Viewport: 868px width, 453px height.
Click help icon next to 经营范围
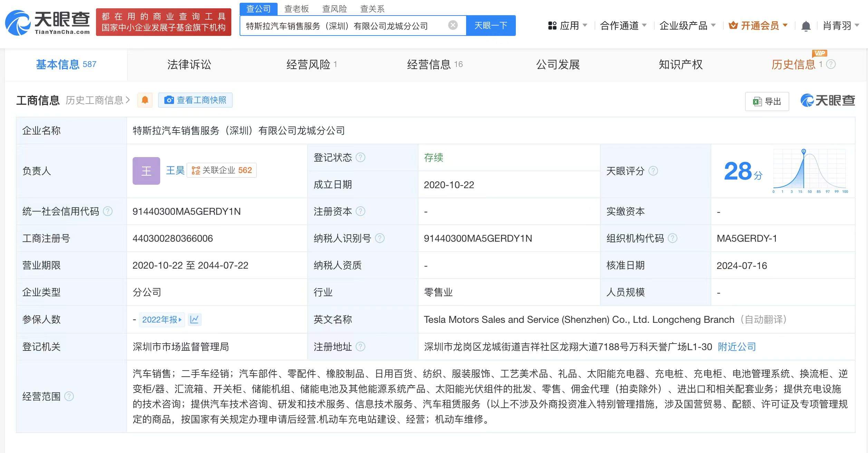click(69, 396)
